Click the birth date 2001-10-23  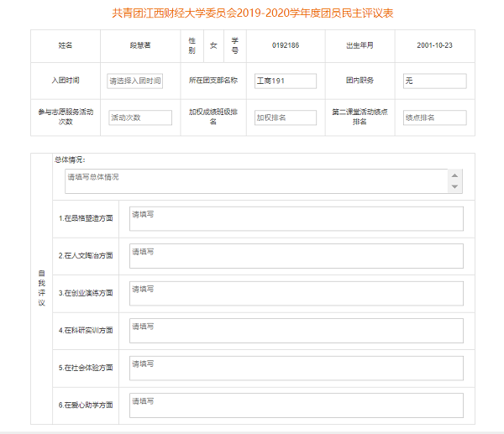(434, 45)
